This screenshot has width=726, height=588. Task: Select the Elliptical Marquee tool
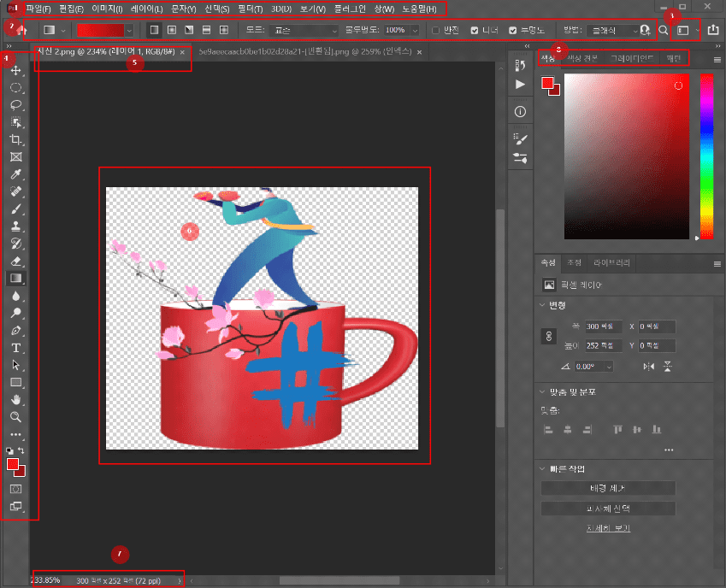point(15,88)
